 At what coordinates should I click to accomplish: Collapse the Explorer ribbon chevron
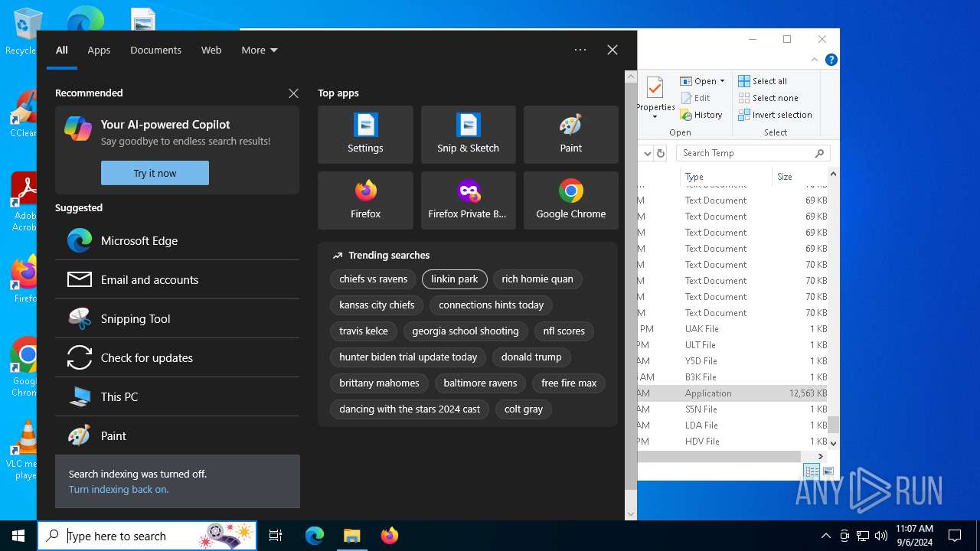[x=815, y=60]
